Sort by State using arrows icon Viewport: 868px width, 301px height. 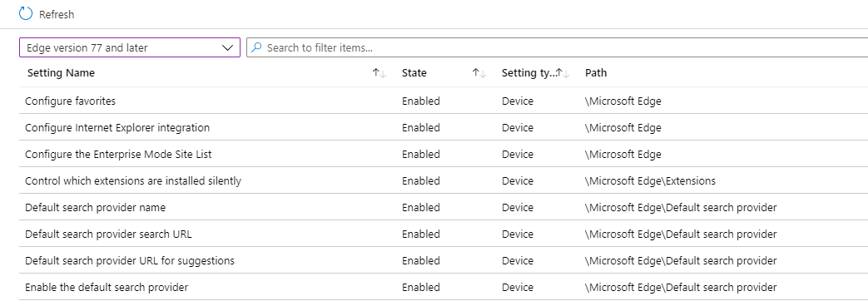click(x=479, y=73)
